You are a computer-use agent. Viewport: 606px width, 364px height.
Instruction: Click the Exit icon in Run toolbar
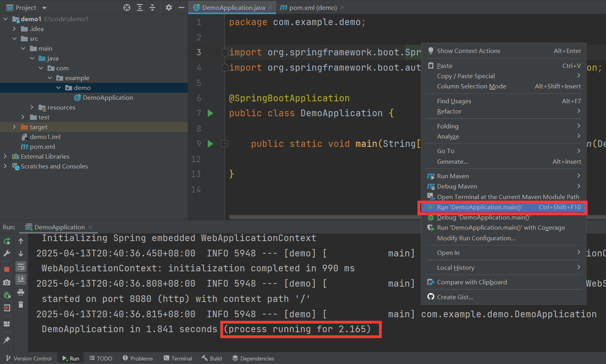click(7, 308)
